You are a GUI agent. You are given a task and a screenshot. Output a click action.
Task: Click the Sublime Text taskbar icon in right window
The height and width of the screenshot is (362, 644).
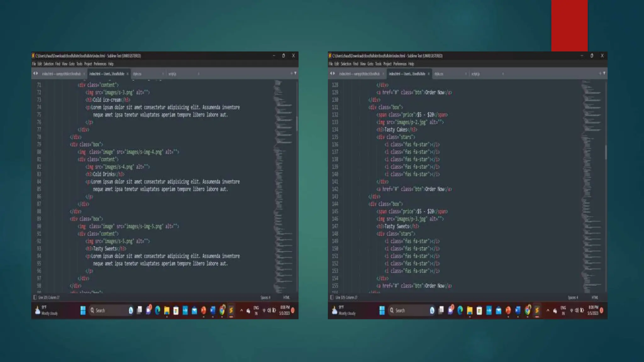(537, 310)
